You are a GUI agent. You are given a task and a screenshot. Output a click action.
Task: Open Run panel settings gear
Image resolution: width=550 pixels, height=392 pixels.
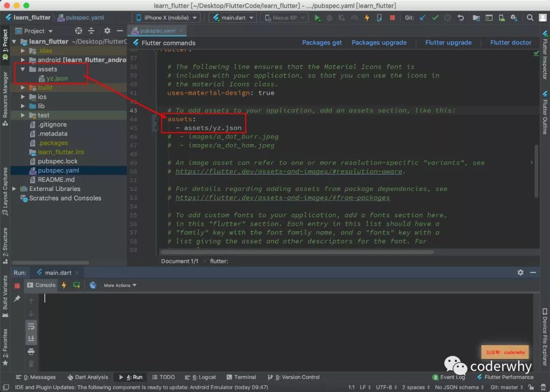click(520, 272)
